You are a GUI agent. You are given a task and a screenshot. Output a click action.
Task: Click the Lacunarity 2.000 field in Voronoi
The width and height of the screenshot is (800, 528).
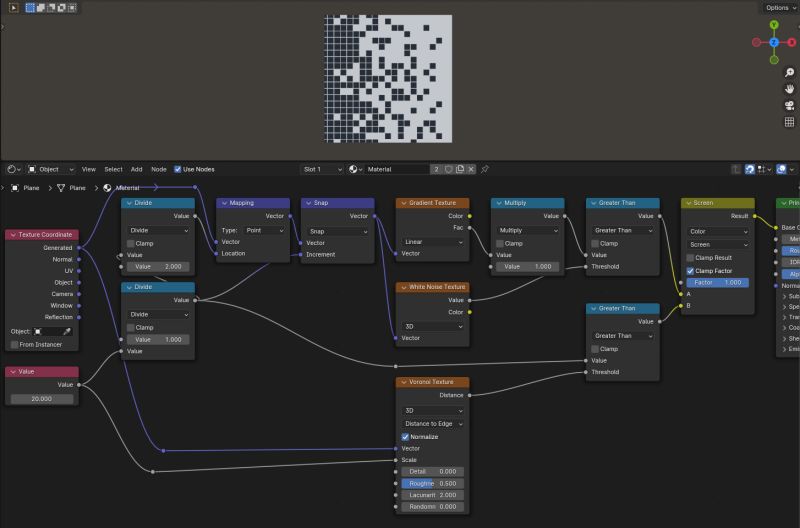433,495
